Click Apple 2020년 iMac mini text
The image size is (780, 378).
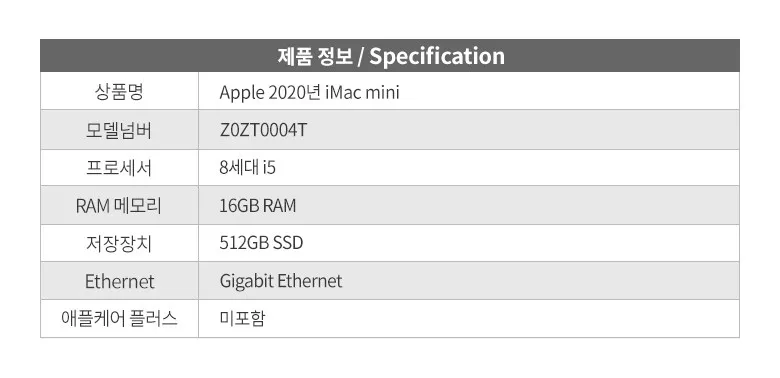[309, 93]
